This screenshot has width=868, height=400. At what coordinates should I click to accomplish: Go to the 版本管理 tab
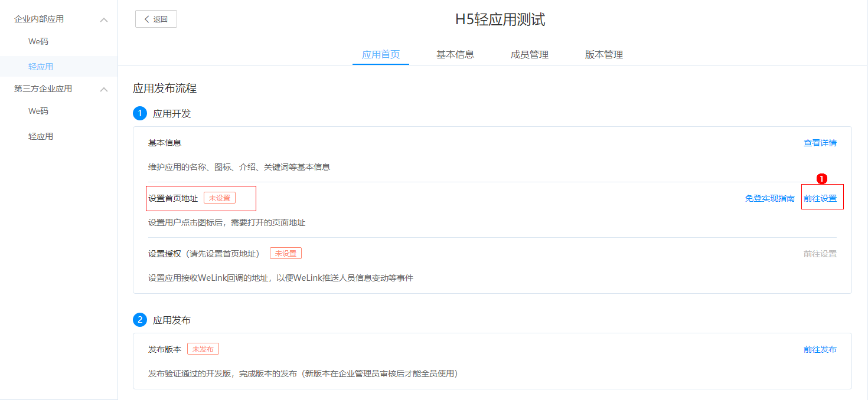[x=604, y=55]
